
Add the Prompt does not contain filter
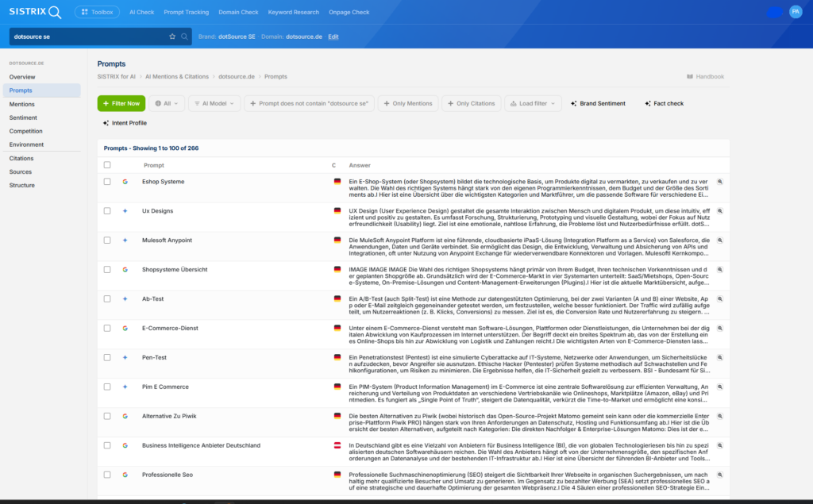tap(309, 104)
